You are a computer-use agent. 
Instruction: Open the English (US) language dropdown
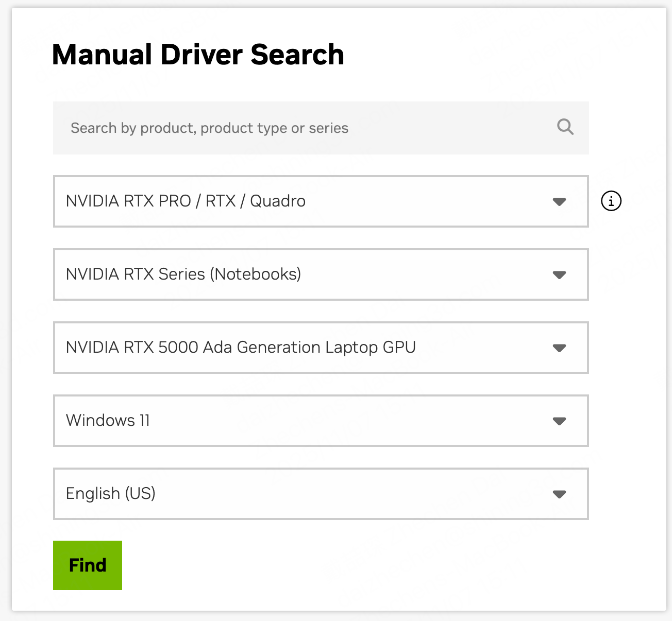pyautogui.click(x=321, y=494)
